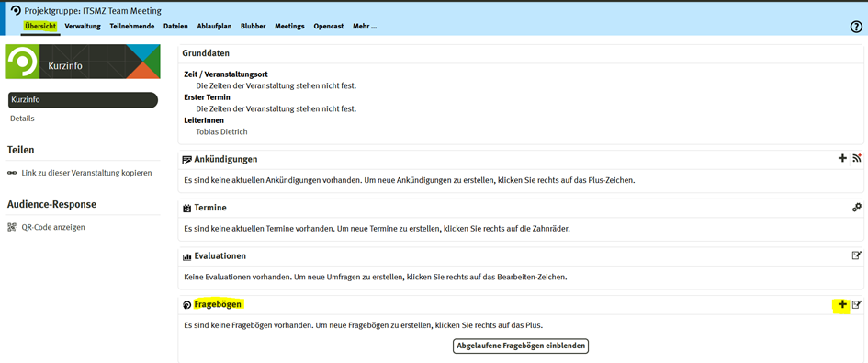
Task: Expand the Mehr... menu
Action: click(365, 26)
